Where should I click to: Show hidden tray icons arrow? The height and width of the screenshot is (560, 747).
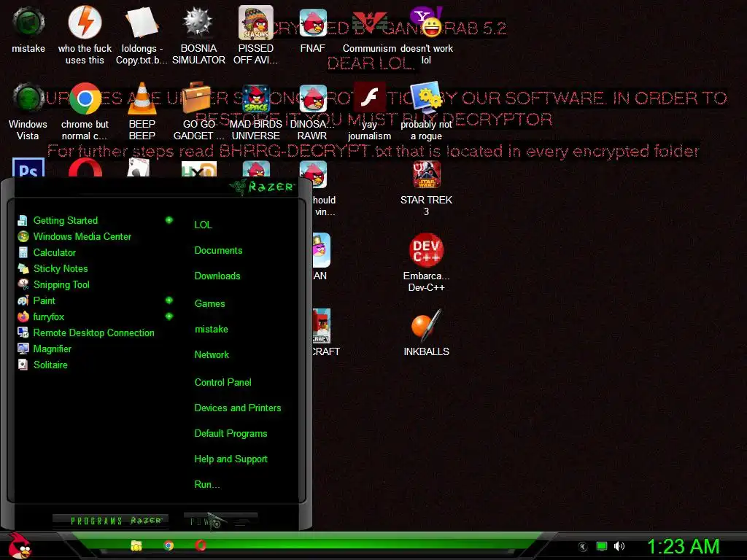coord(583,547)
